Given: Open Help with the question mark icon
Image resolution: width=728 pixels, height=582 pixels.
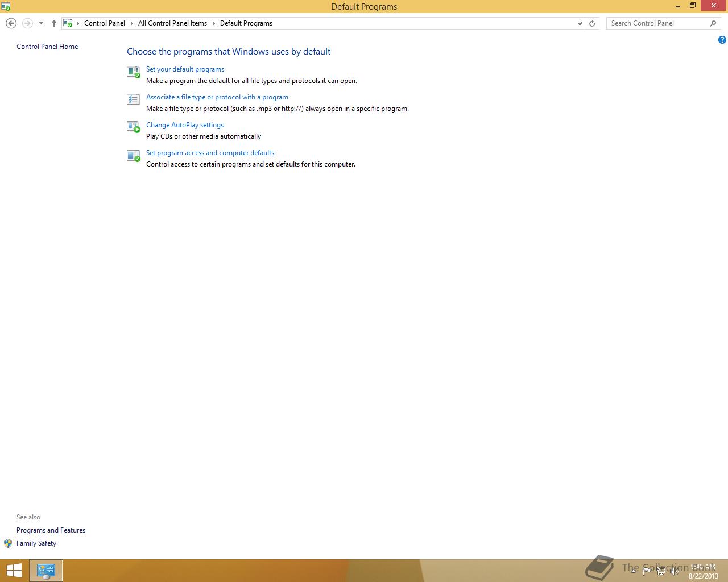Looking at the screenshot, I should (x=722, y=40).
